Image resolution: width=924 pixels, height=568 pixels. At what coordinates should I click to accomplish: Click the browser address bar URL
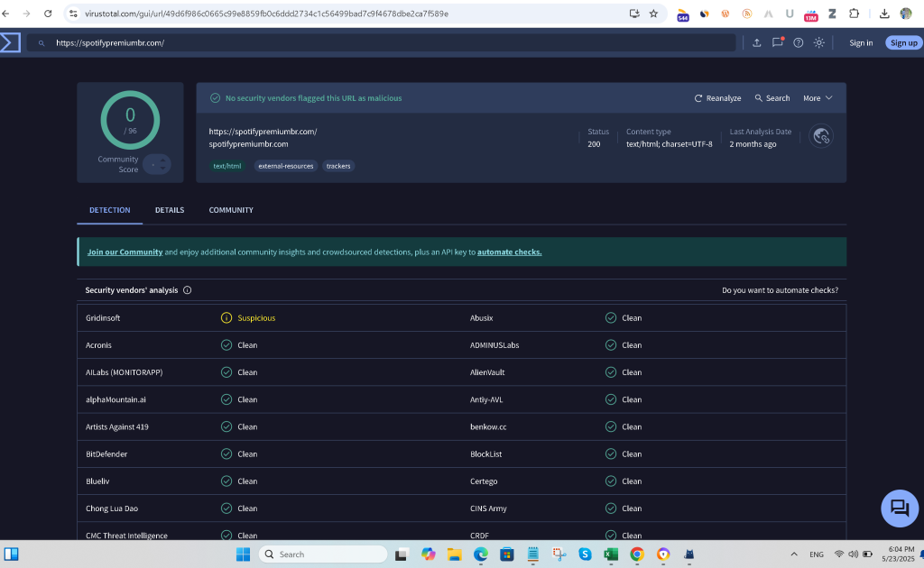[x=266, y=14]
